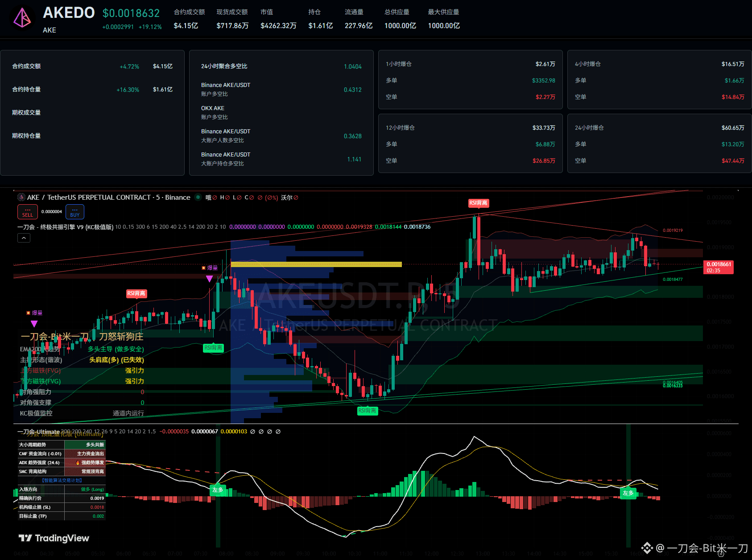This screenshot has width=752, height=560.
Task: Collapse the chart indicator legend
Action: tap(24, 238)
